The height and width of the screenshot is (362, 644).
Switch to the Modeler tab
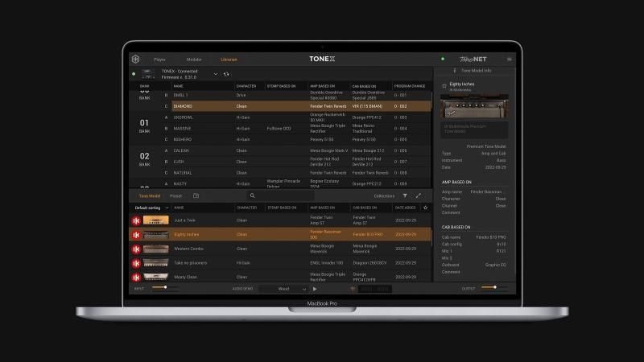[194, 60]
